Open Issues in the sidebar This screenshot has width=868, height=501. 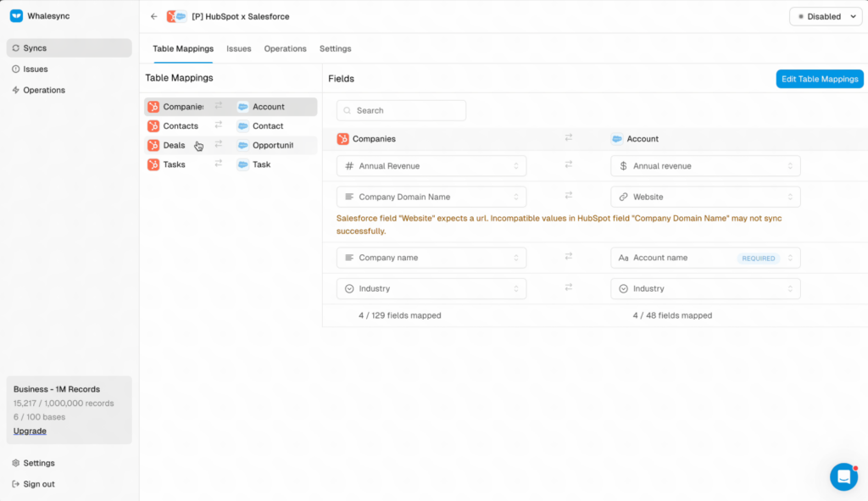(x=70, y=70)
